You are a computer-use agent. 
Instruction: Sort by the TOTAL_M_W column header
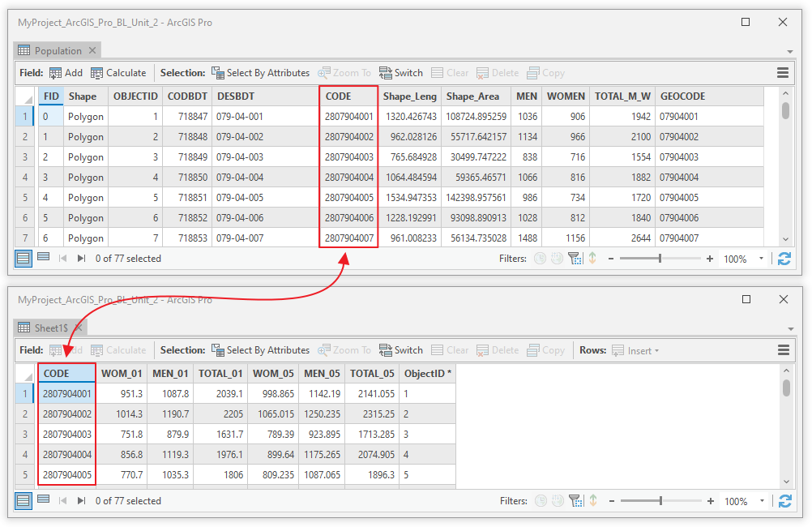622,96
